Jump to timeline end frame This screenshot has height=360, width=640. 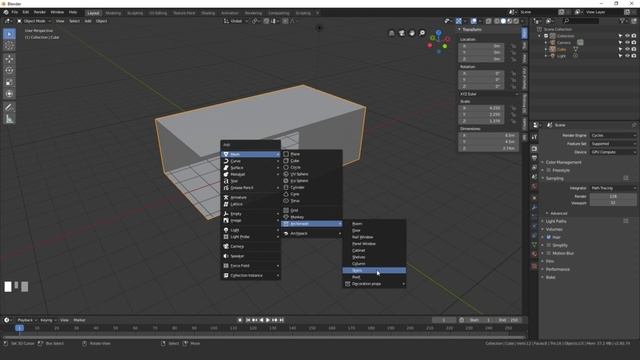pyautogui.click(x=281, y=320)
